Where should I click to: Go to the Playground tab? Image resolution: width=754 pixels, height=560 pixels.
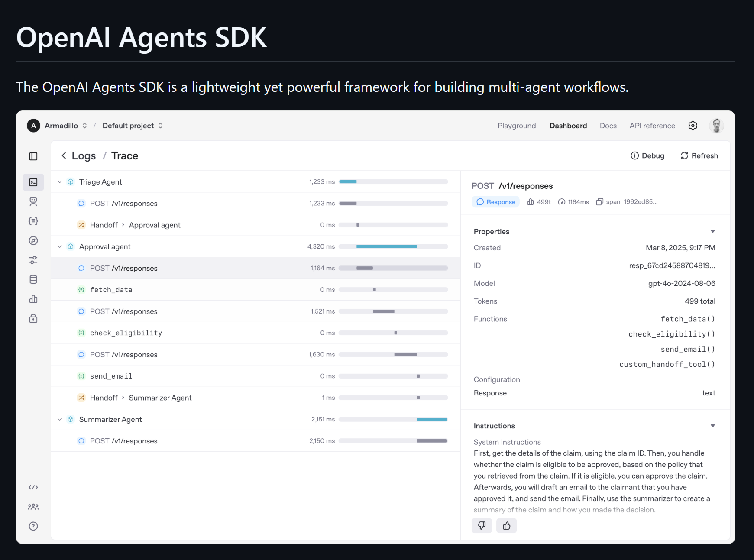click(517, 126)
